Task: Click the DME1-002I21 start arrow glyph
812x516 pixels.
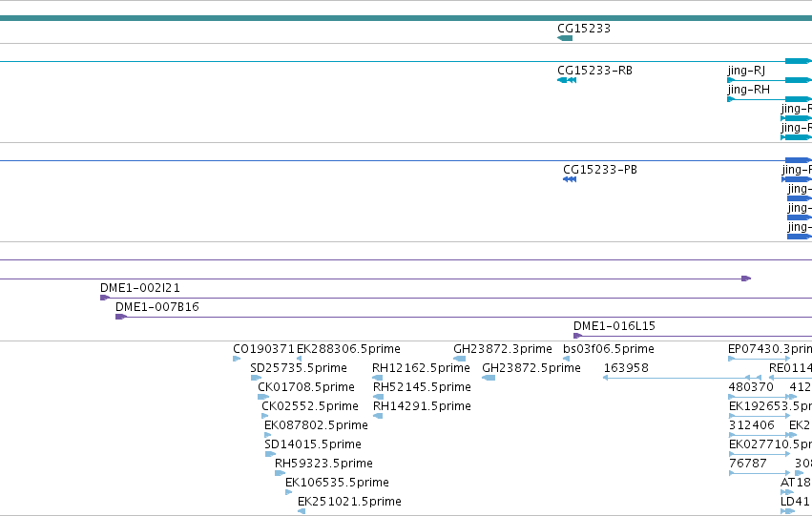Action: 105,298
